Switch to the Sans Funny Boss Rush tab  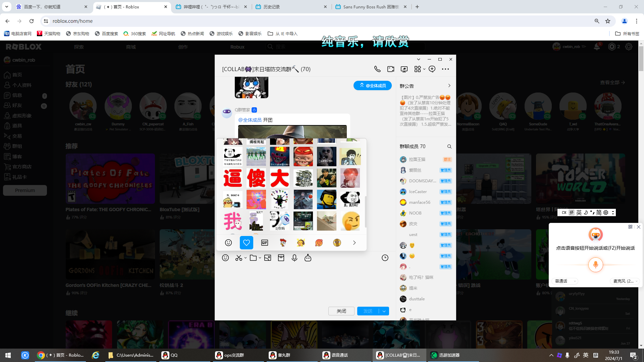point(372,7)
